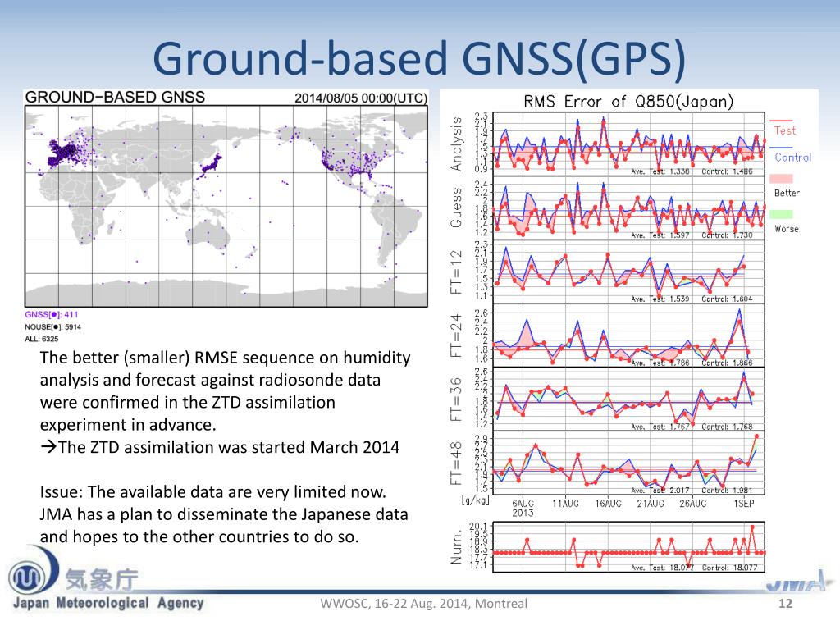Click the Better legend label
This screenshot has height=630, width=840.
coord(787,193)
